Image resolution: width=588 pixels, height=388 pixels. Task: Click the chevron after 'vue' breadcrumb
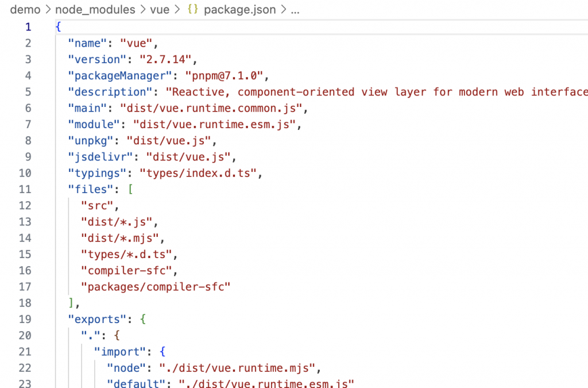[177, 10]
